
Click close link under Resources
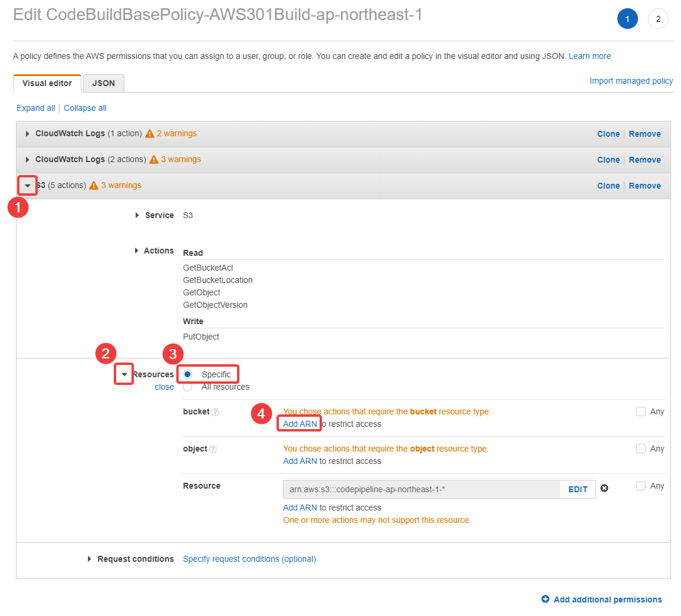164,387
